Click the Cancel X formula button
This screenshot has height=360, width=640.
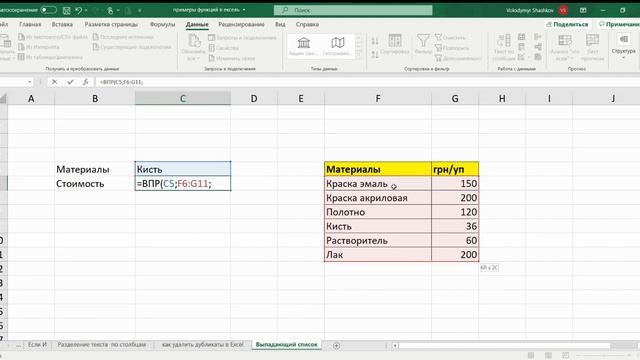(54, 82)
